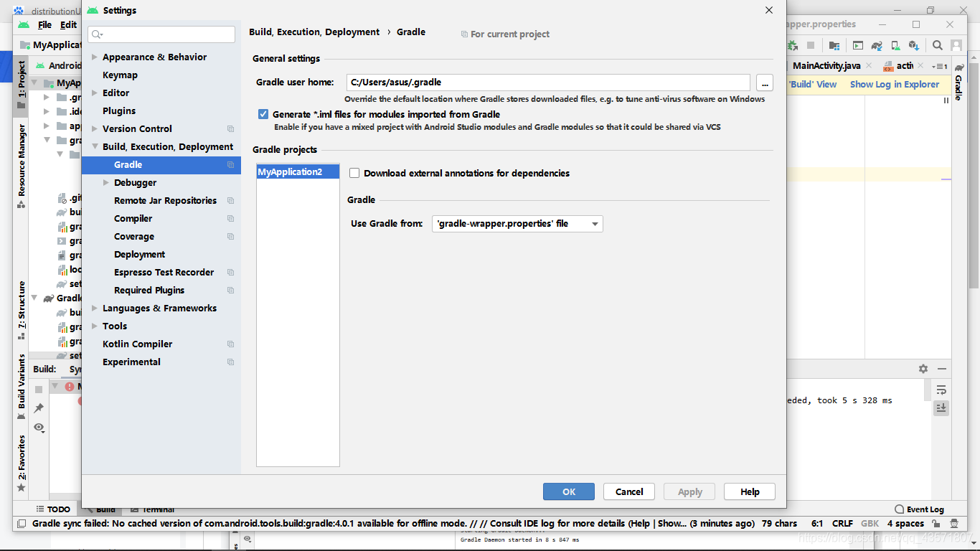Open the Device Manager toolbar icon
Screen dimensions: 980x551
pos(895,44)
